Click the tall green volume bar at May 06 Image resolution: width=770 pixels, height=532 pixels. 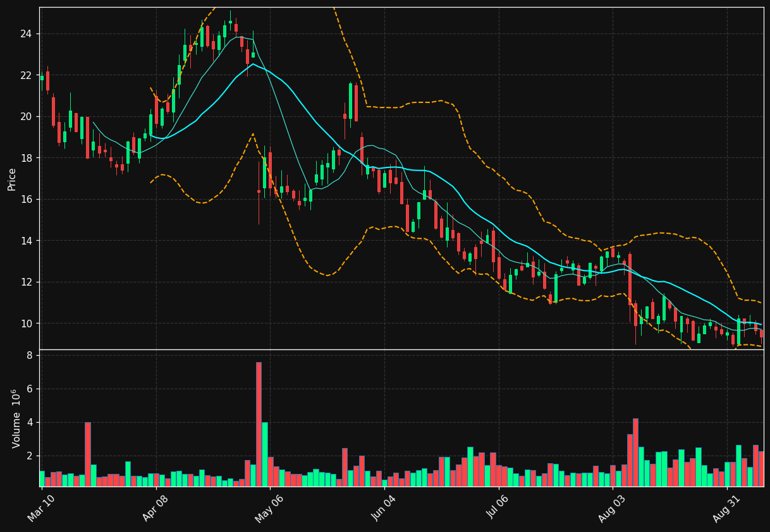coord(264,454)
